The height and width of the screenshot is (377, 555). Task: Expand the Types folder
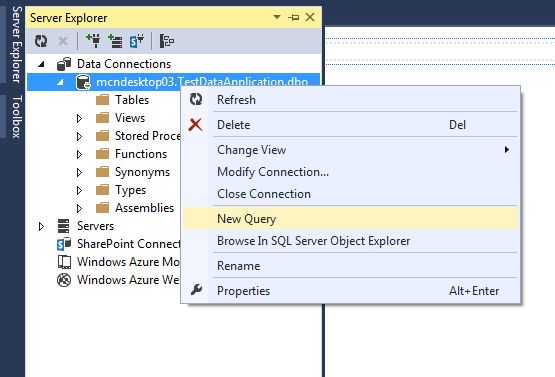click(x=79, y=190)
